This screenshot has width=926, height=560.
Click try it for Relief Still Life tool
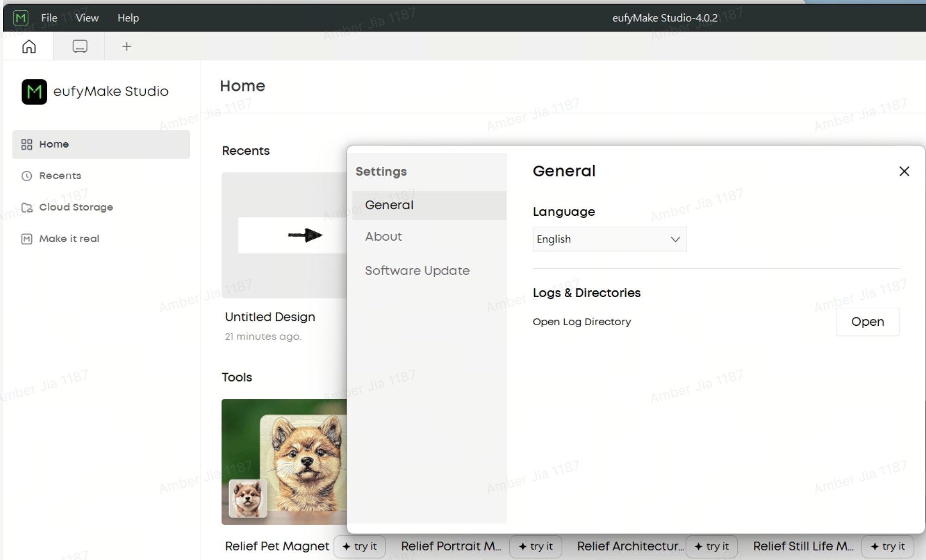[x=887, y=546]
